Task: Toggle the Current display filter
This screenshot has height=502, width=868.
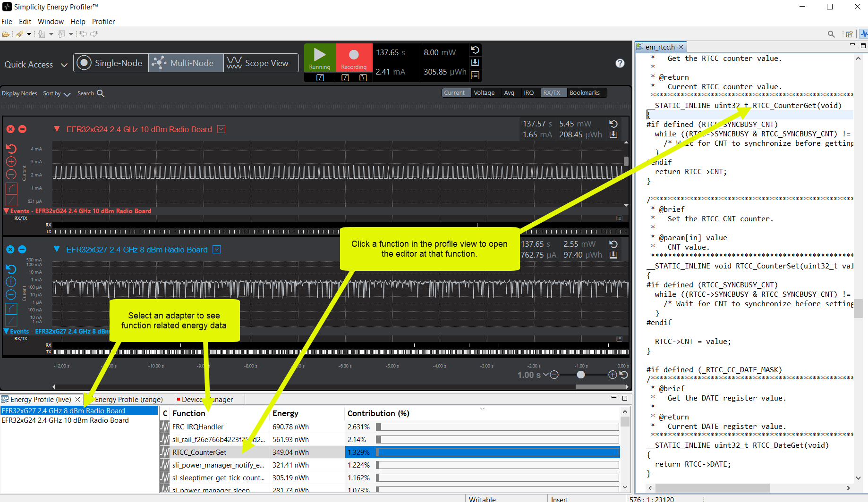Action: coord(454,93)
